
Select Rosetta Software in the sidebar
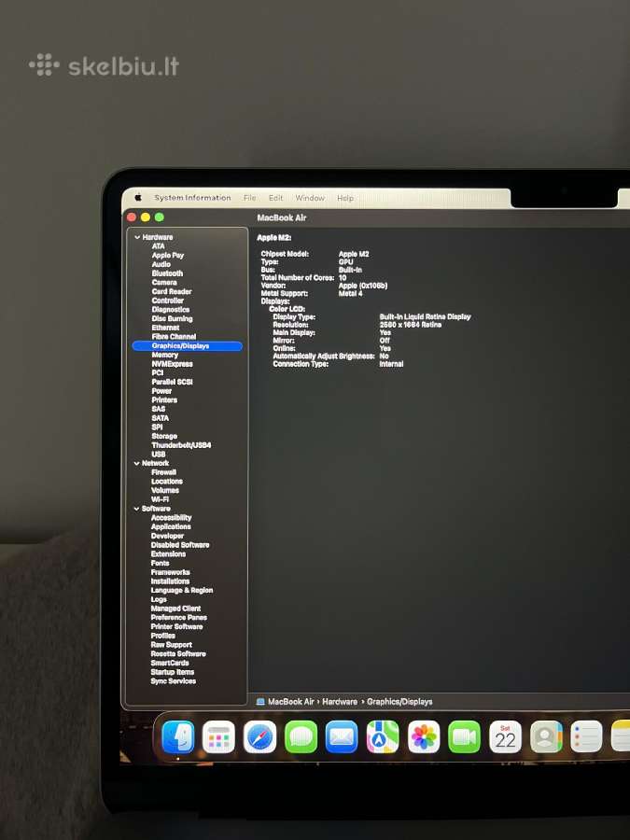(x=178, y=653)
